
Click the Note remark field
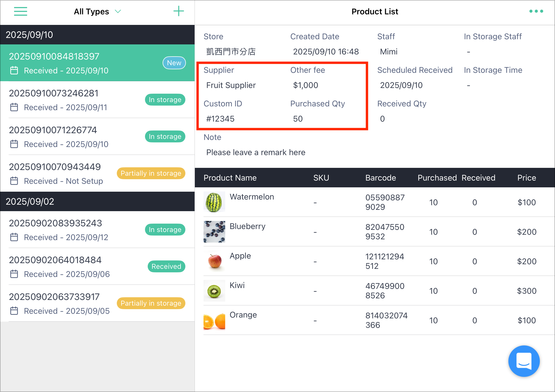[256, 152]
